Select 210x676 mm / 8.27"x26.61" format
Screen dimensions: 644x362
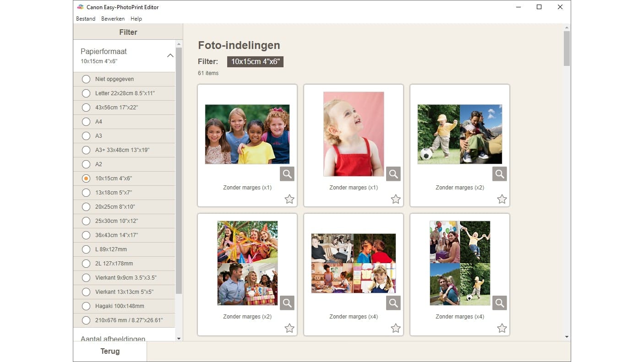124,320
